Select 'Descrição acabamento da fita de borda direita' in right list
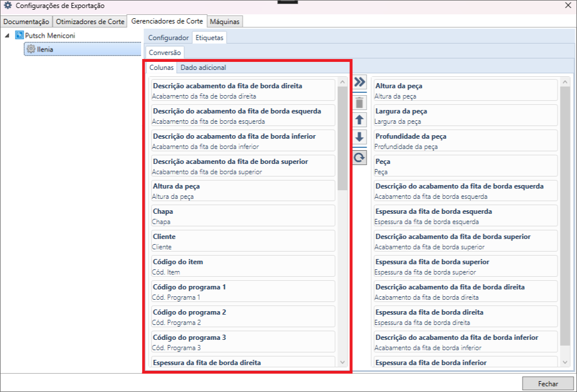 click(x=466, y=292)
